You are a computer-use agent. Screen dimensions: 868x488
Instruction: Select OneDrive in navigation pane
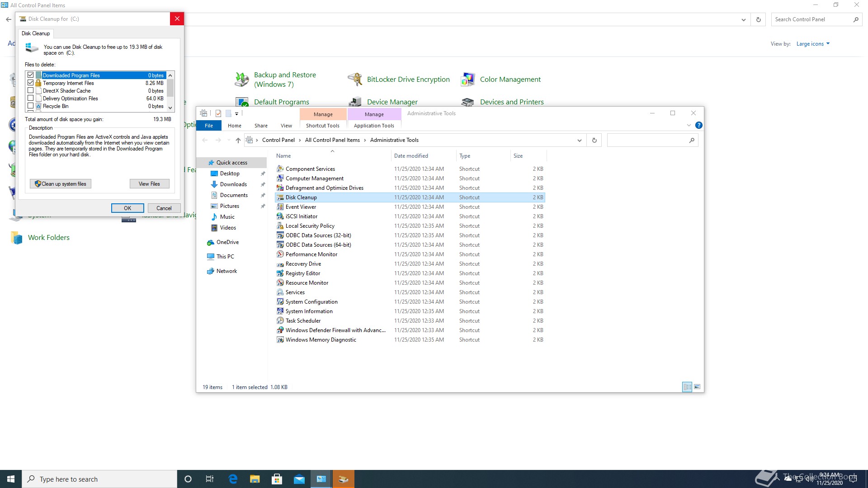point(227,242)
